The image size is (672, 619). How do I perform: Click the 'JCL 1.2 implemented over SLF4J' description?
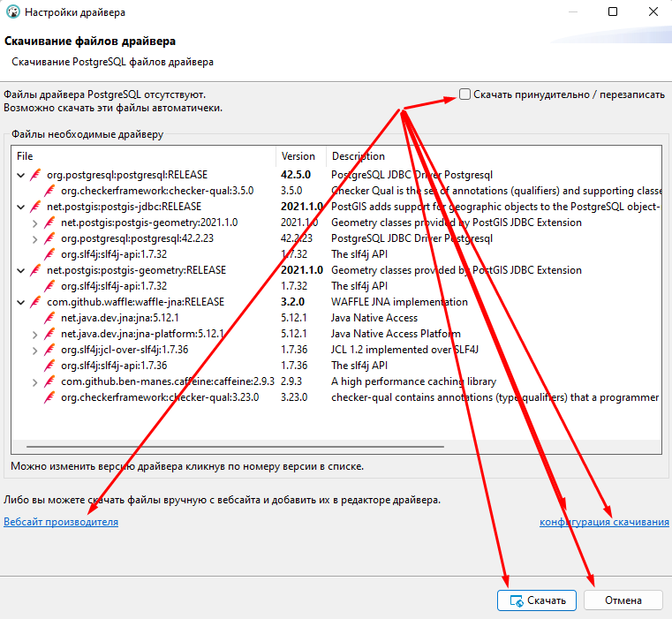pyautogui.click(x=404, y=350)
